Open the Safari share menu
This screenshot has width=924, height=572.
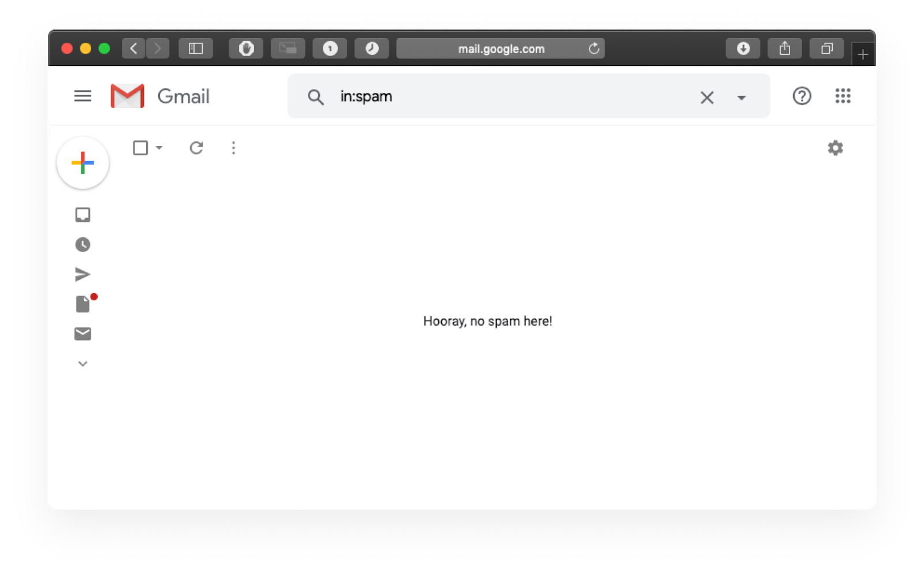784,48
